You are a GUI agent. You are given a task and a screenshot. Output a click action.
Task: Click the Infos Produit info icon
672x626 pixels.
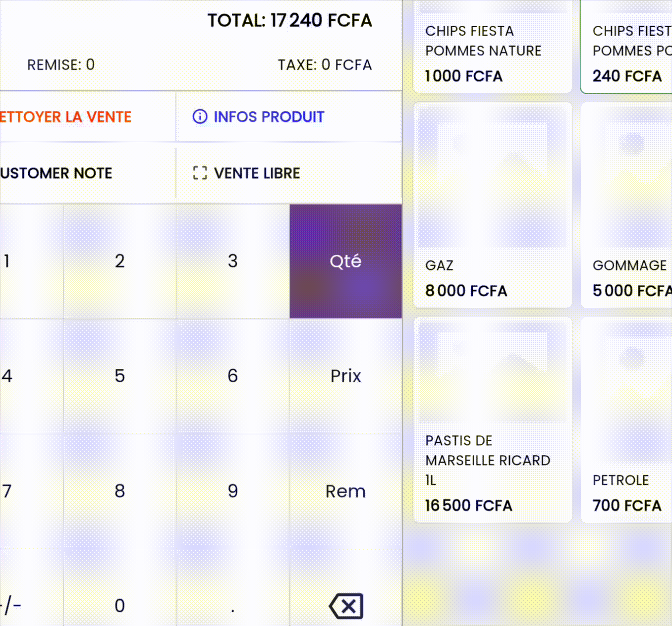(200, 117)
